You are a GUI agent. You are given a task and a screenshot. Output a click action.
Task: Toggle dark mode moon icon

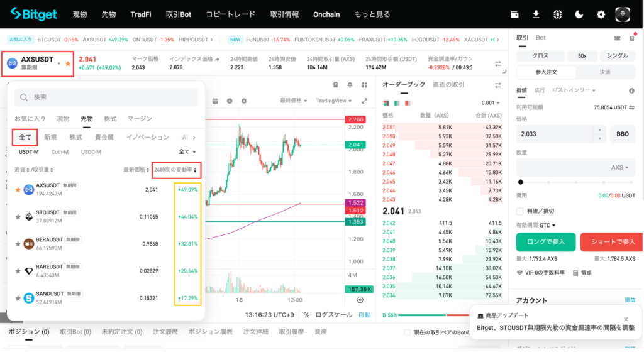click(x=579, y=14)
